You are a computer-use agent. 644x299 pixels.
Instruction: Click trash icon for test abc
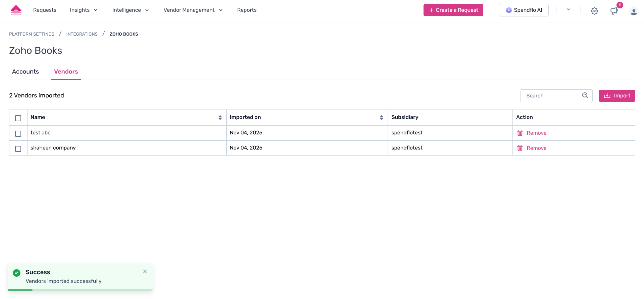(520, 133)
